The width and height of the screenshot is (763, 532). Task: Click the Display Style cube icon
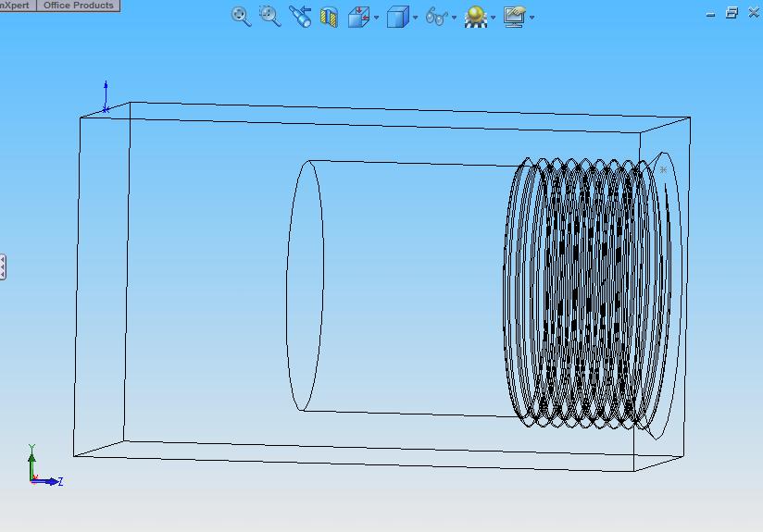398,17
